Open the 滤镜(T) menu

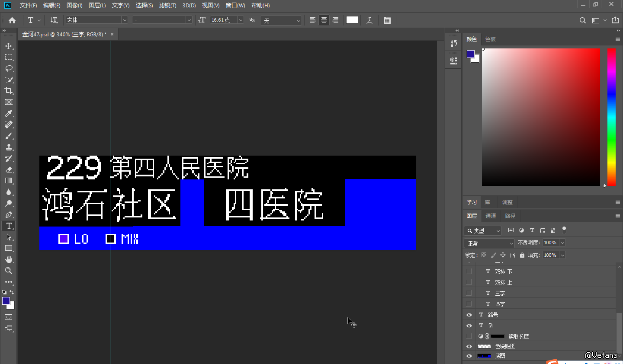(167, 5)
